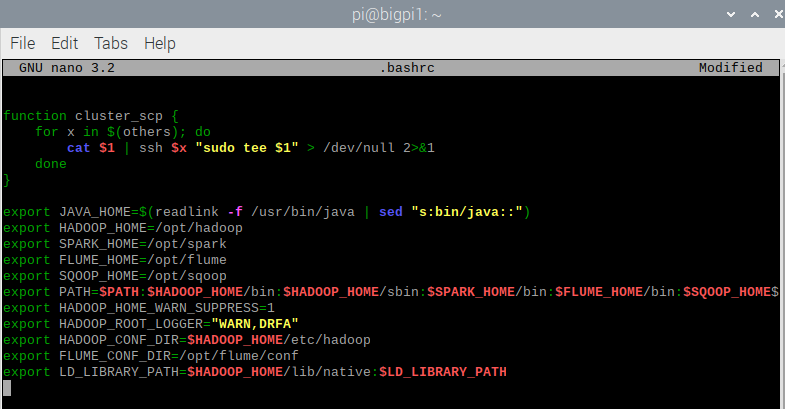Screen dimensions: 785x409
Task: Click the 'done' keyword line
Action: [x=51, y=164]
